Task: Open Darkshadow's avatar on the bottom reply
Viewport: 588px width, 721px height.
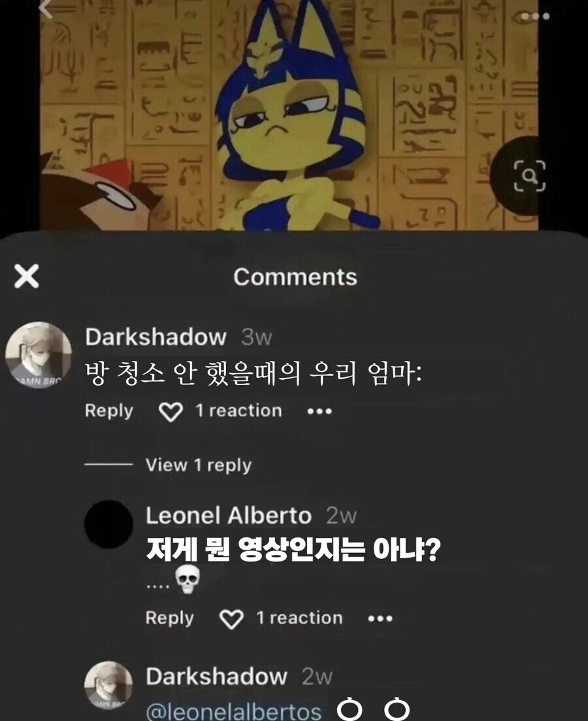Action: [108, 685]
